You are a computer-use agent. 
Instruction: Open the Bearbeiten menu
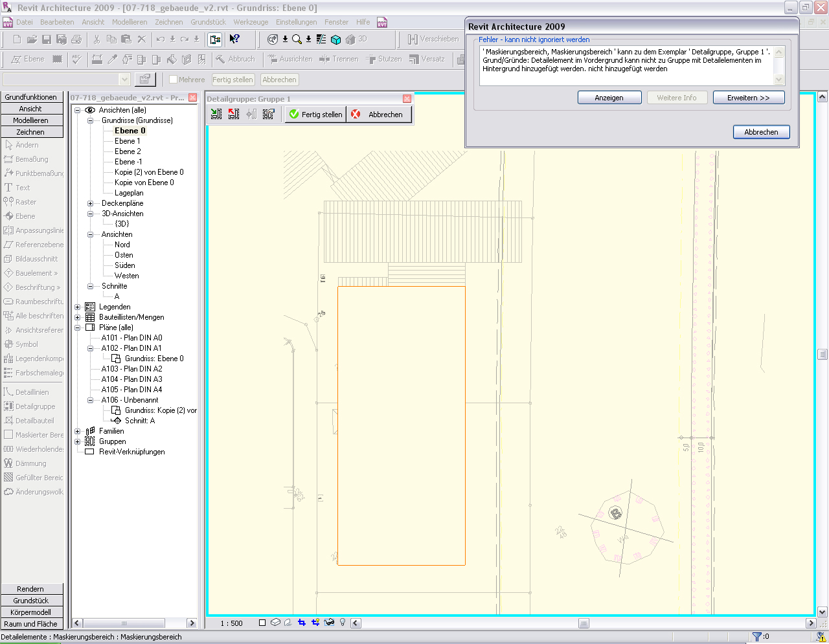(57, 22)
